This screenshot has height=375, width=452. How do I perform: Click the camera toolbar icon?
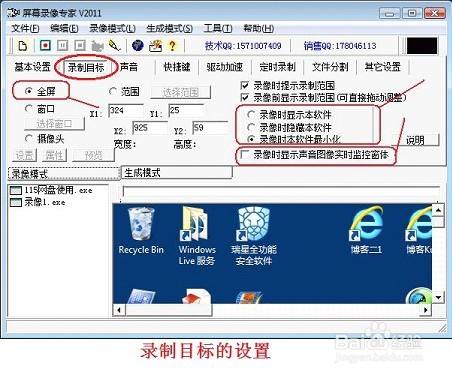(x=97, y=46)
